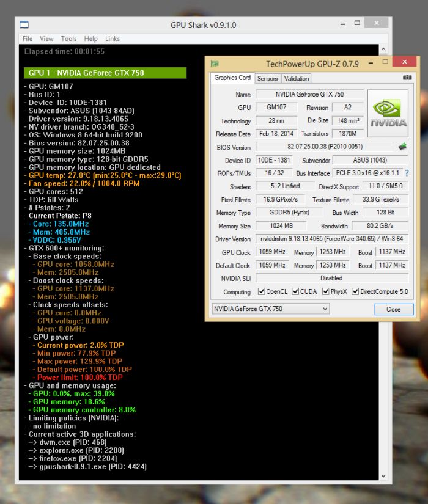Click the Memory Type GDDR5 (Hynix) field
Screen dimensions: 428x504
pyautogui.click(x=289, y=213)
